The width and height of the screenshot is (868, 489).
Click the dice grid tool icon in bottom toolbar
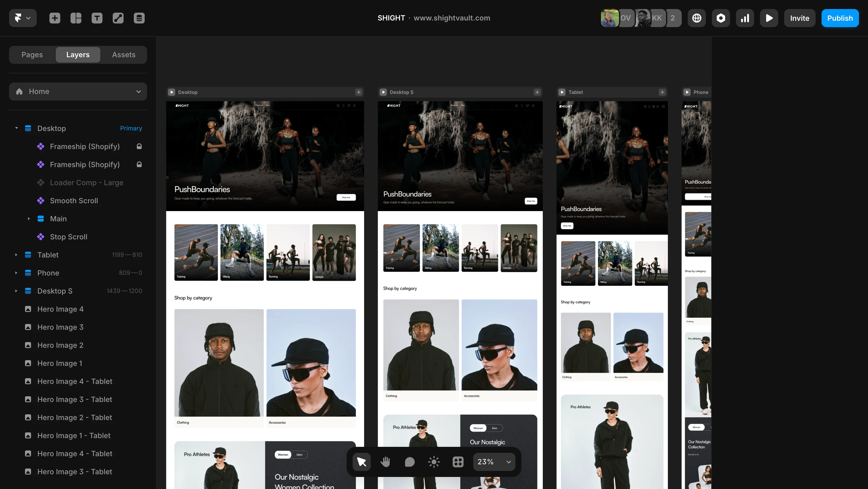[458, 462]
